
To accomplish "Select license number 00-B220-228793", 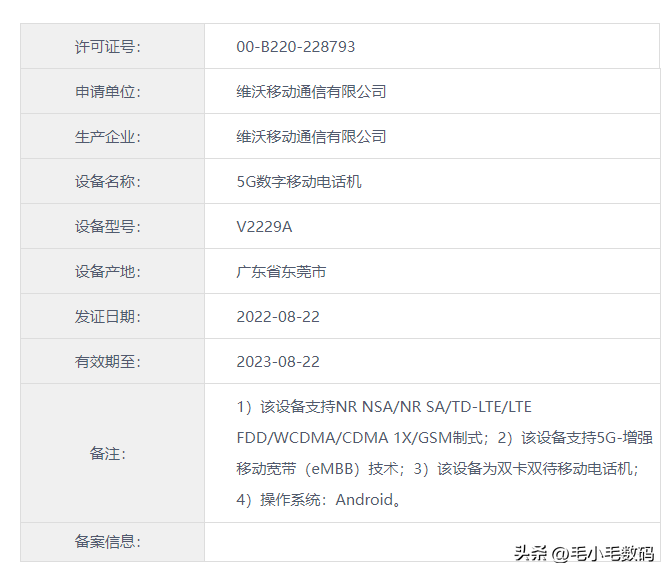I will pyautogui.click(x=296, y=47).
